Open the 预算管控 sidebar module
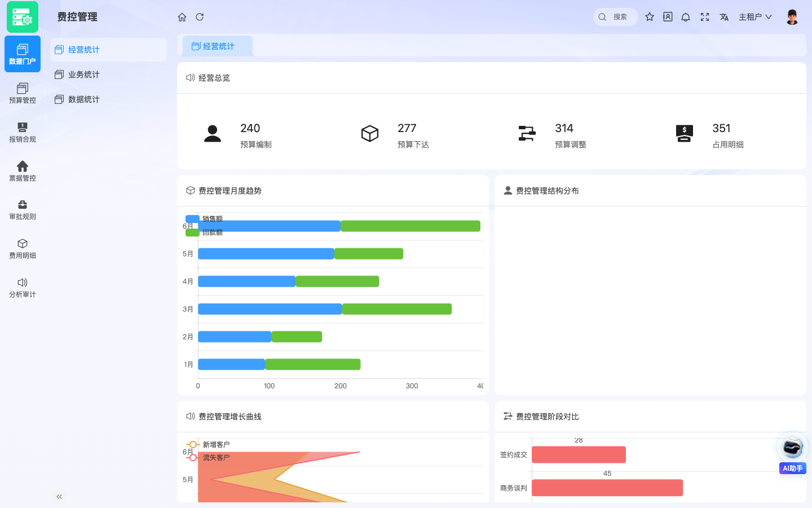The height and width of the screenshot is (508, 812). click(x=23, y=93)
